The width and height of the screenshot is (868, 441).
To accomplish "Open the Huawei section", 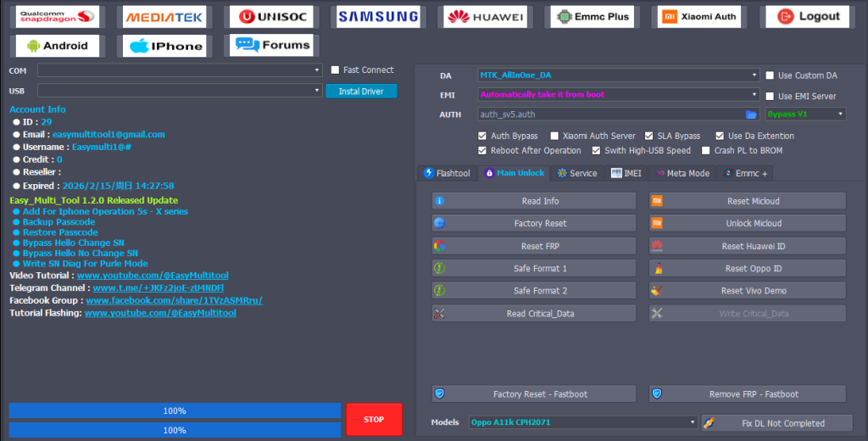I will tap(486, 17).
